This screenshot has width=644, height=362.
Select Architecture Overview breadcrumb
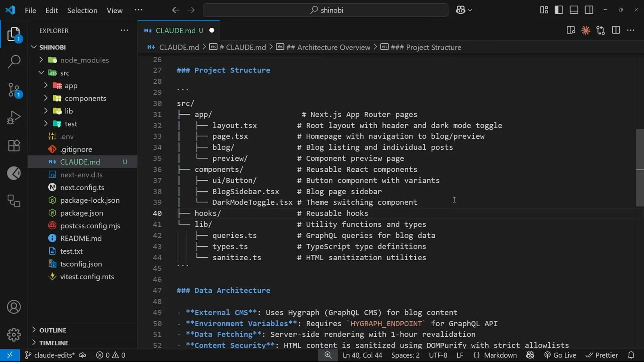pyautogui.click(x=328, y=47)
